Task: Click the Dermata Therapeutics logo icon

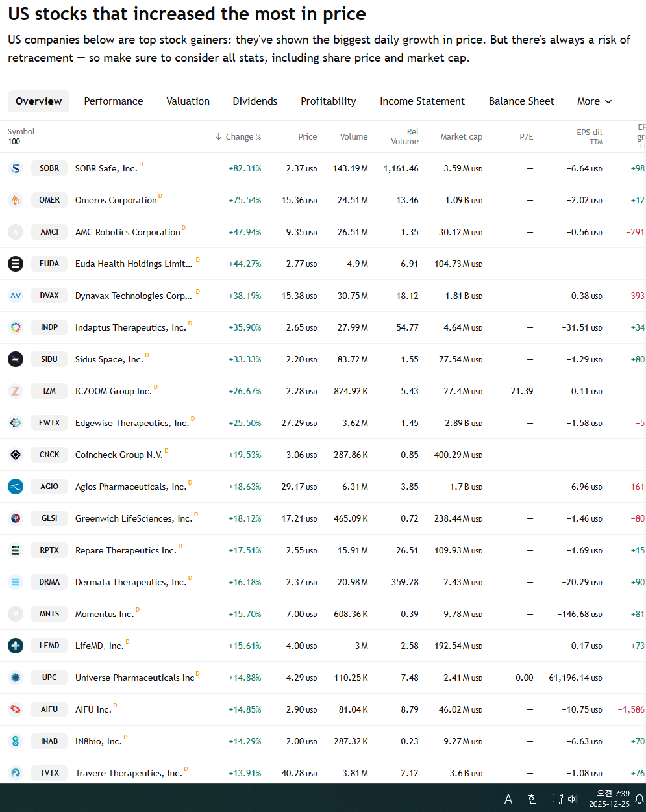Action: pos(16,582)
